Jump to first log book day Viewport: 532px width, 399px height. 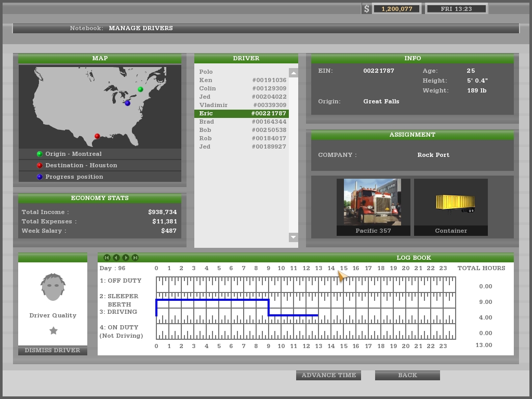point(107,258)
